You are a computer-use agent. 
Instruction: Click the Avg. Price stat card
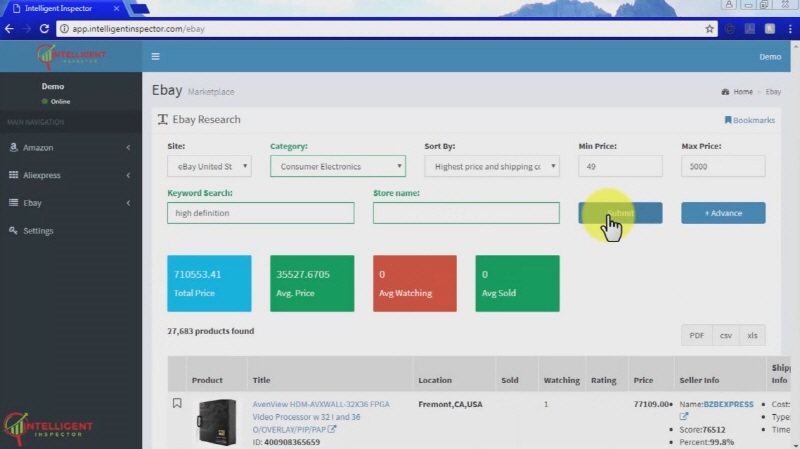tap(312, 283)
